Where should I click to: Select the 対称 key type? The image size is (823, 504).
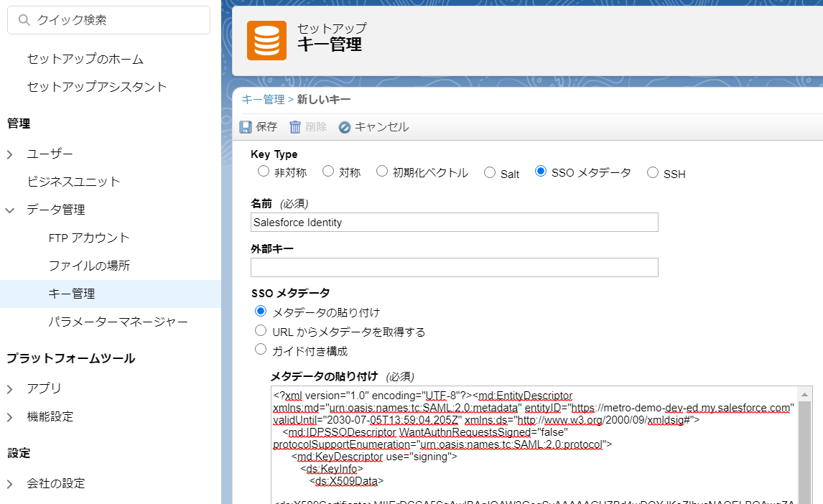pyautogui.click(x=327, y=172)
